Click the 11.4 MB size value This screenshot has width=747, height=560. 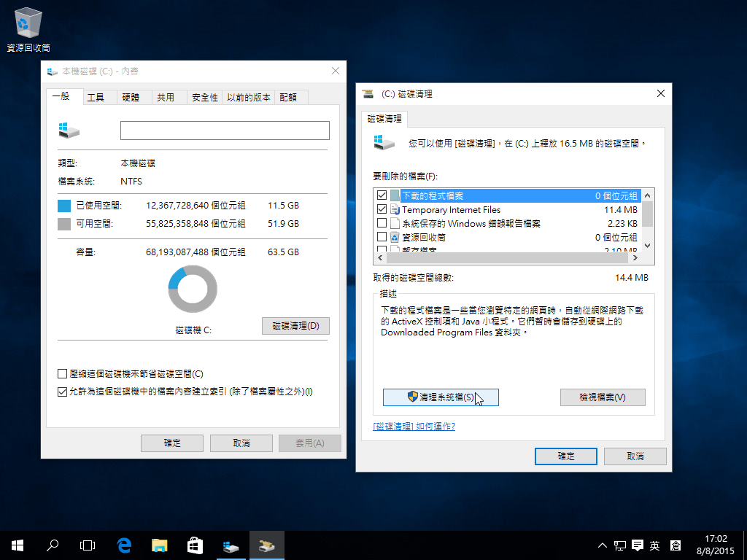click(x=621, y=209)
